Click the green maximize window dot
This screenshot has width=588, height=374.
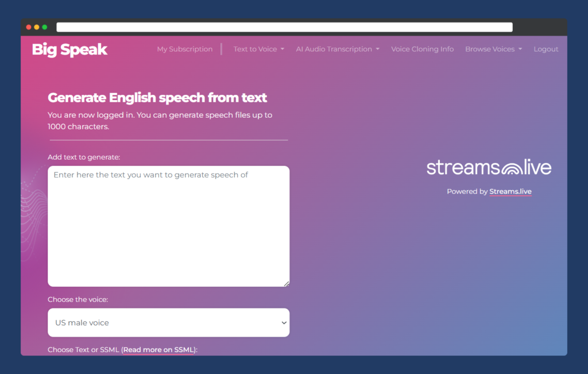[45, 27]
